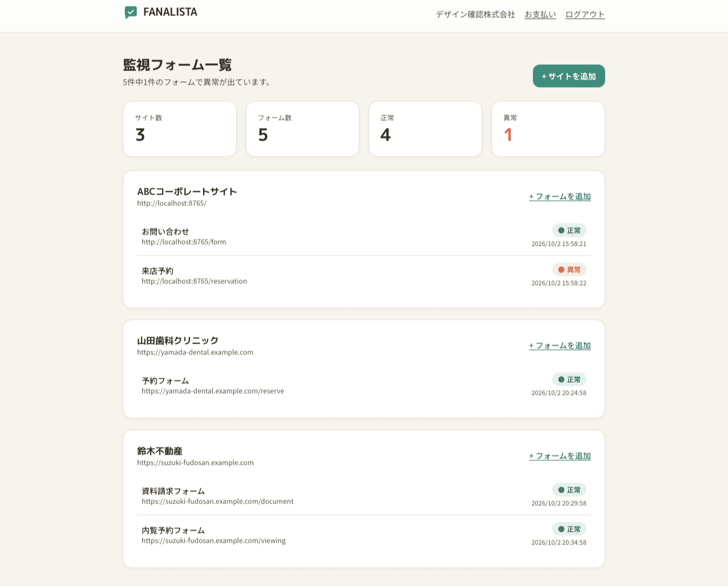
Task: Select the 資料請求フォーム form name
Action: point(173,491)
